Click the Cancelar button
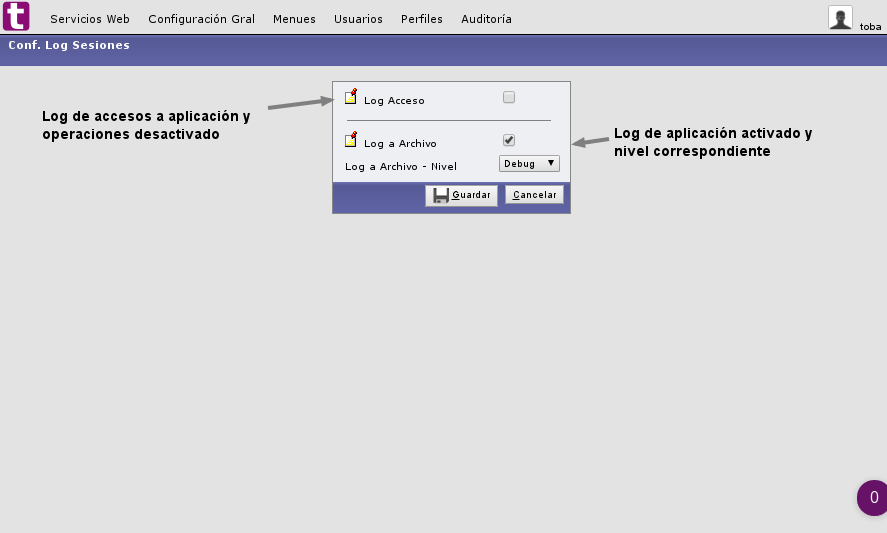Screen dimensions: 887x533 534,195
